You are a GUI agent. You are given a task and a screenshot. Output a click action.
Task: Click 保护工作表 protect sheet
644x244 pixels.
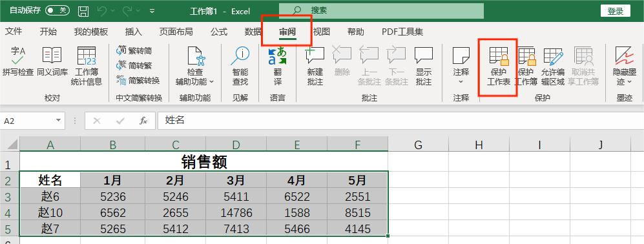(499, 66)
